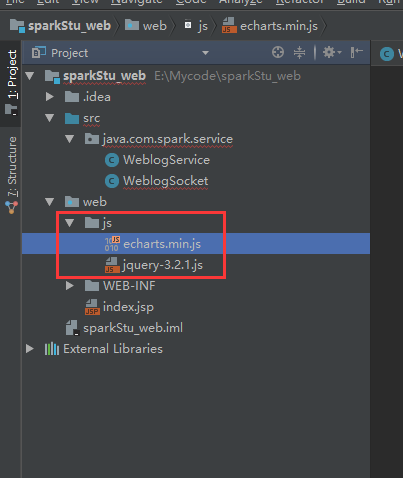
Task: Click the Project view icon in panel header
Action: [x=39, y=53]
